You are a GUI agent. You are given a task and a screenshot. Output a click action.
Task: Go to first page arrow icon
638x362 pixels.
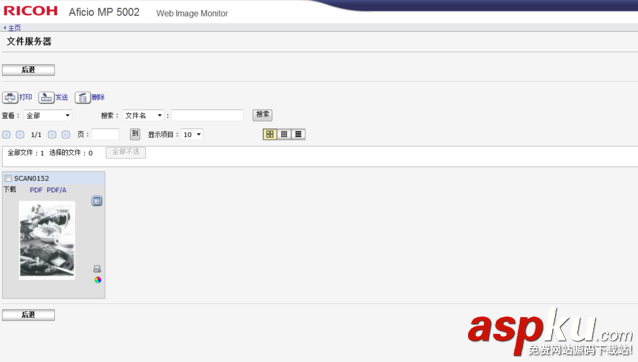pos(7,135)
